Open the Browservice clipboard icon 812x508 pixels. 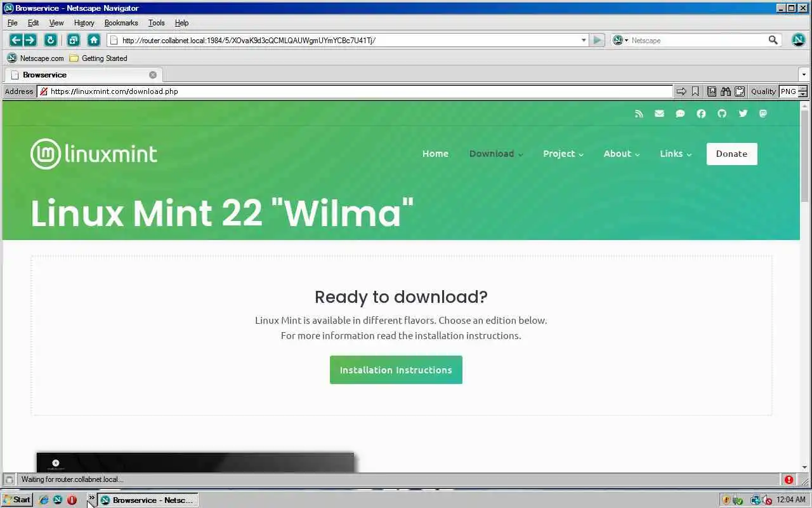740,91
